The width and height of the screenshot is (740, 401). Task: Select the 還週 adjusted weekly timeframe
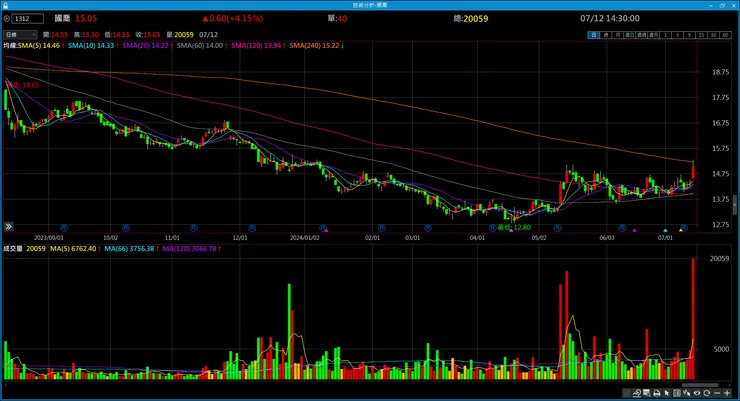[641, 35]
